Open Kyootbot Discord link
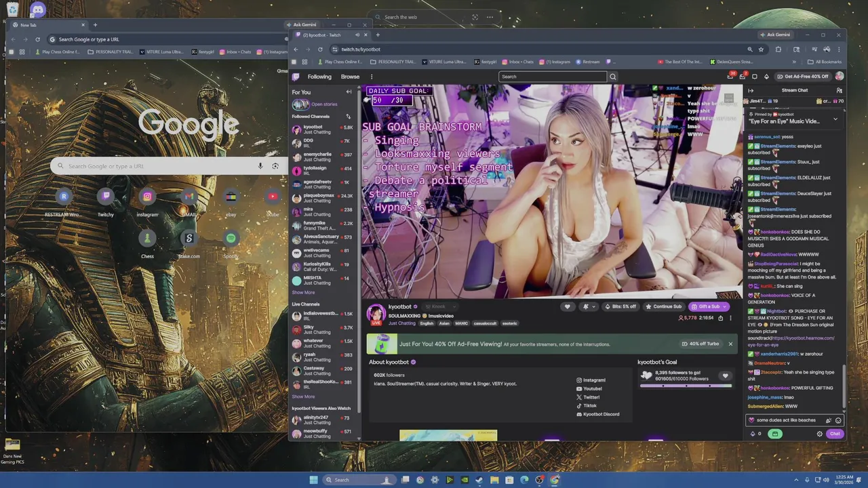Image resolution: width=868 pixels, height=488 pixels. coord(597,414)
